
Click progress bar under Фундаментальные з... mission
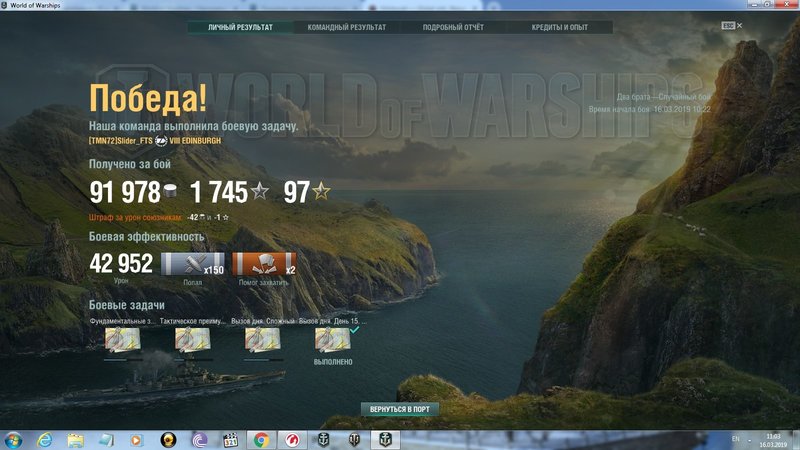pyautogui.click(x=123, y=360)
